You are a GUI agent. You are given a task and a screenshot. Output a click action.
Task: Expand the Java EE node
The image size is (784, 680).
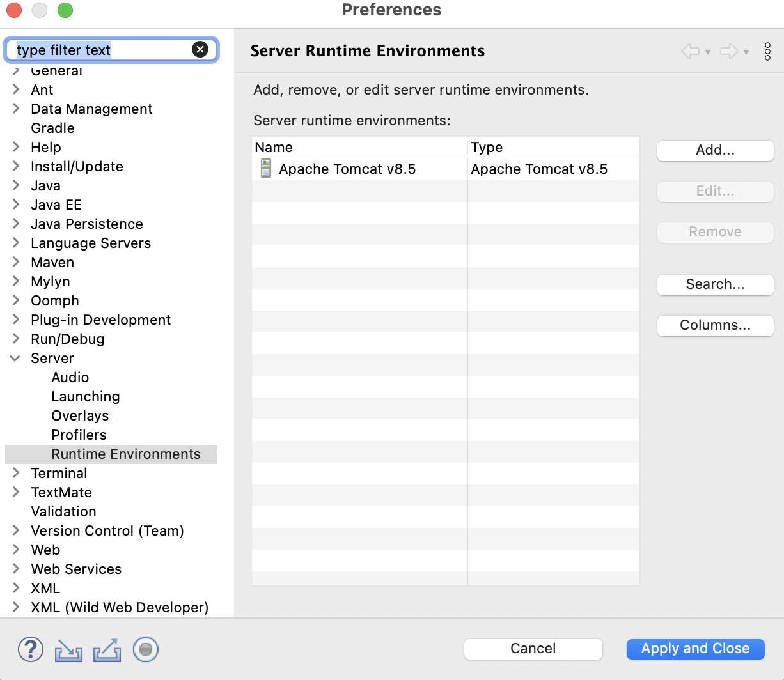[x=16, y=205]
